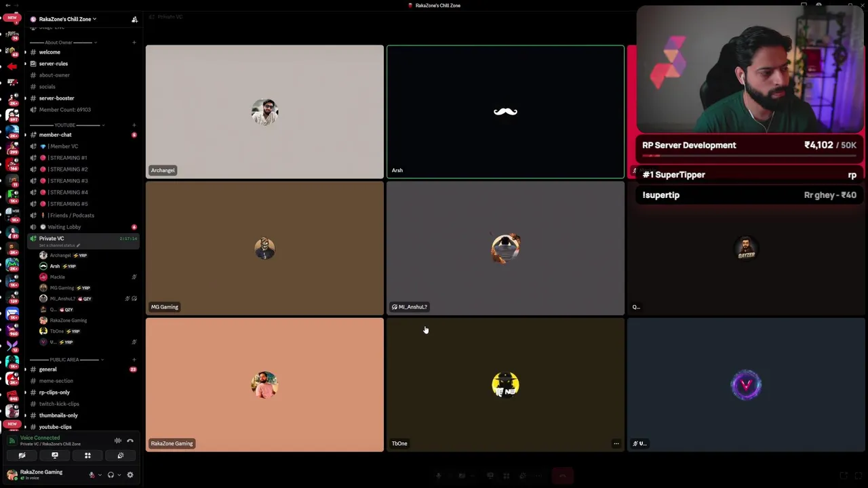Click Set a channel status link

(60, 245)
